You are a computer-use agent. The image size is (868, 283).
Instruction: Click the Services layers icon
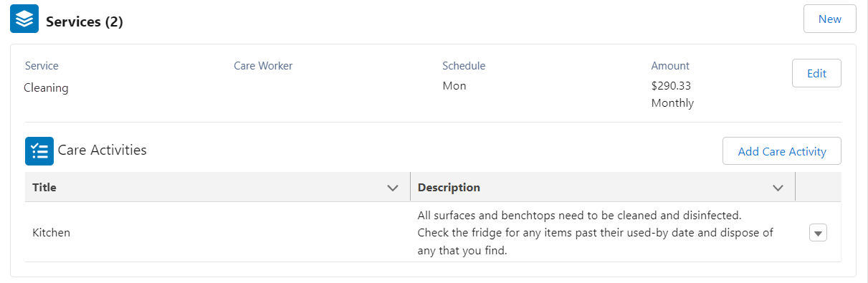[x=24, y=20]
